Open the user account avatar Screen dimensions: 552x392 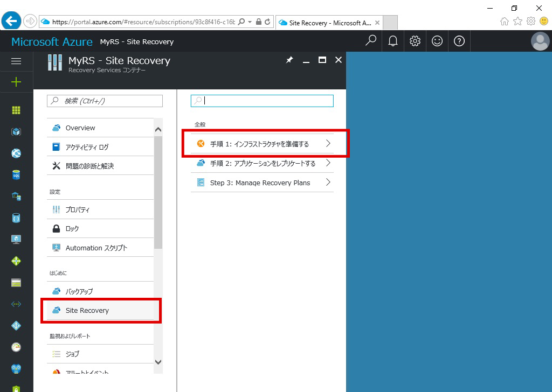click(540, 41)
